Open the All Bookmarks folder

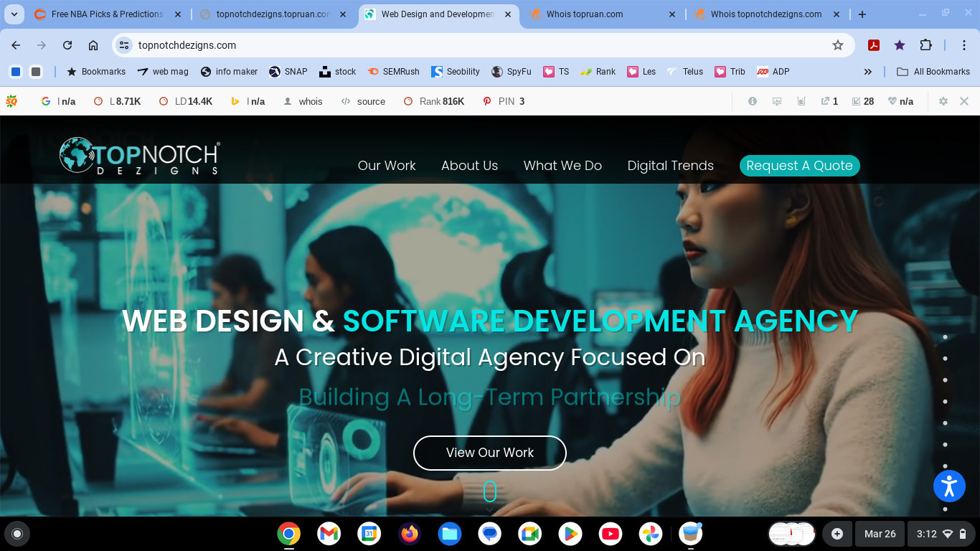[x=933, y=72]
